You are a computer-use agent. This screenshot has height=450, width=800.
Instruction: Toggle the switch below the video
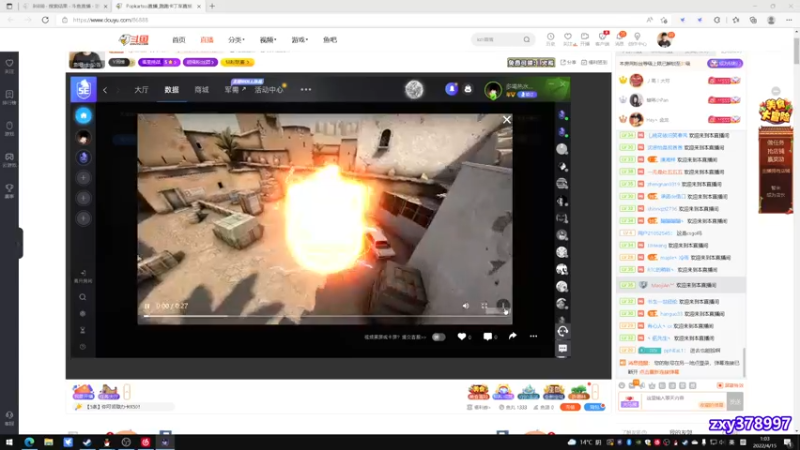pos(438,337)
